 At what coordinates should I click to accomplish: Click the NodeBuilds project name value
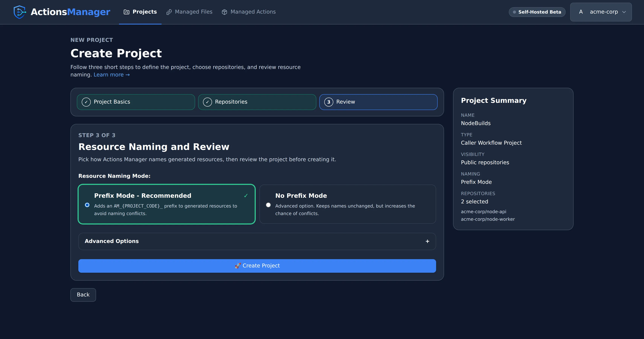tap(476, 123)
